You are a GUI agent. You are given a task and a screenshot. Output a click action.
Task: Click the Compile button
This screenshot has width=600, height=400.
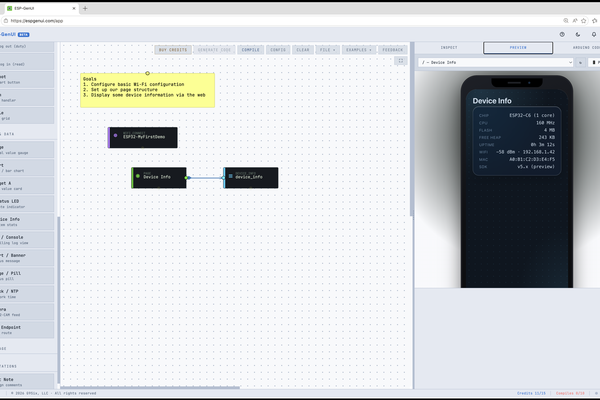point(250,50)
